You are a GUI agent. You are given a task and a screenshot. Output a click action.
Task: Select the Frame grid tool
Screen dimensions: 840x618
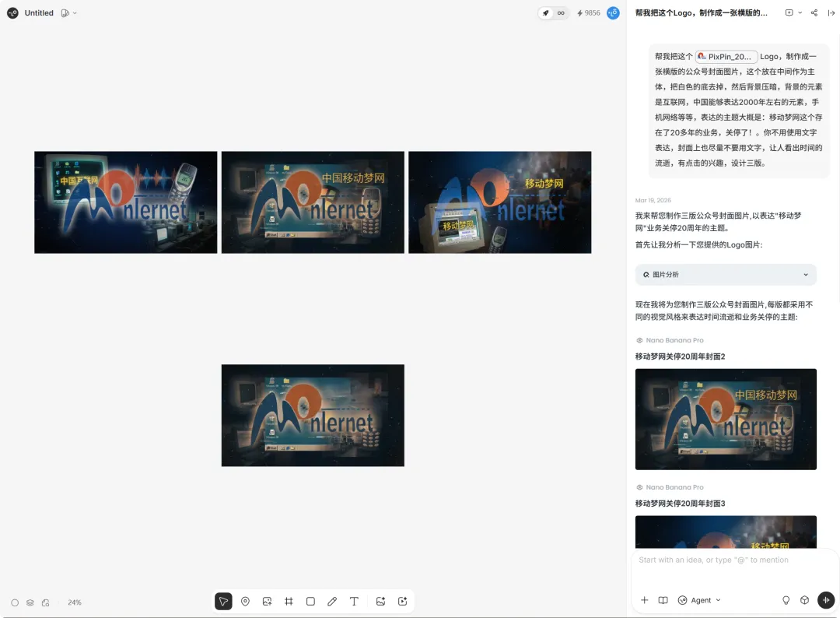tap(289, 602)
